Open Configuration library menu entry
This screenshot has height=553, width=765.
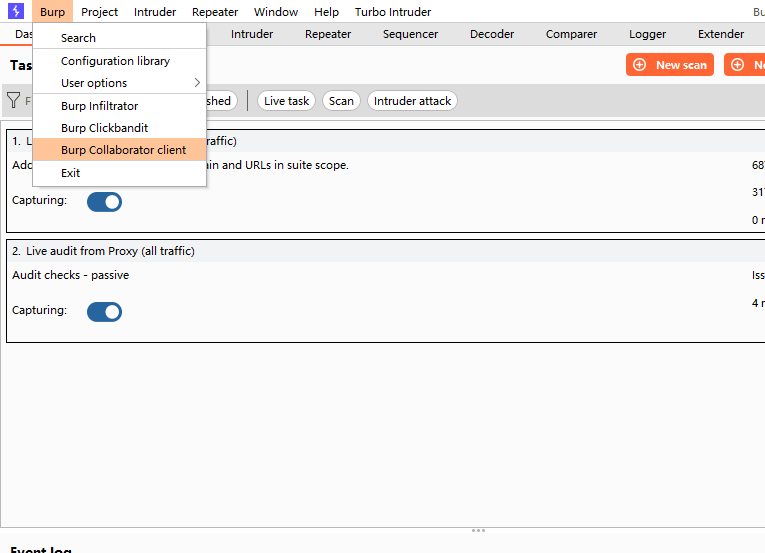coord(120,61)
